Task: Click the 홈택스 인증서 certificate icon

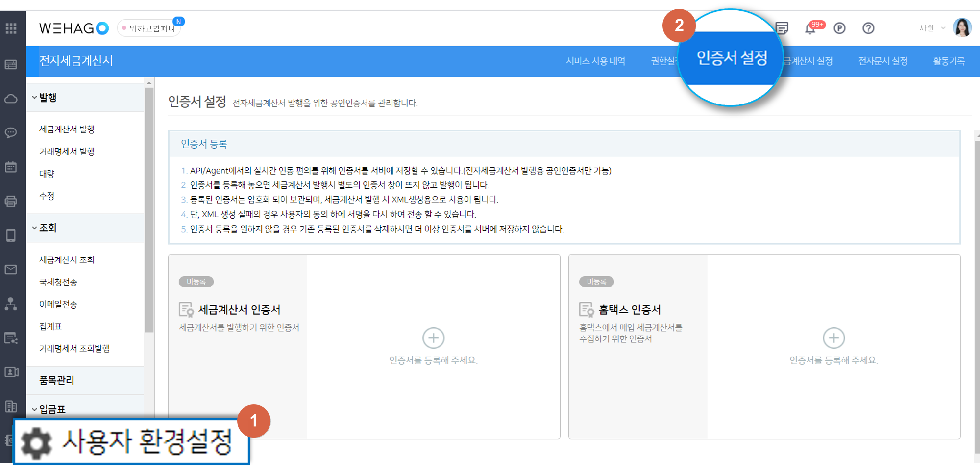Action: click(x=587, y=310)
